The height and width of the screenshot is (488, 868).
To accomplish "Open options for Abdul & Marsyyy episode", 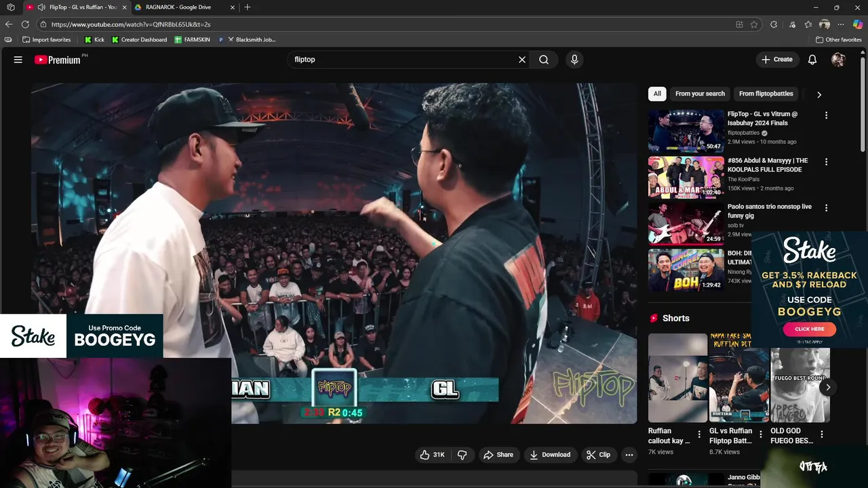I will click(x=826, y=162).
